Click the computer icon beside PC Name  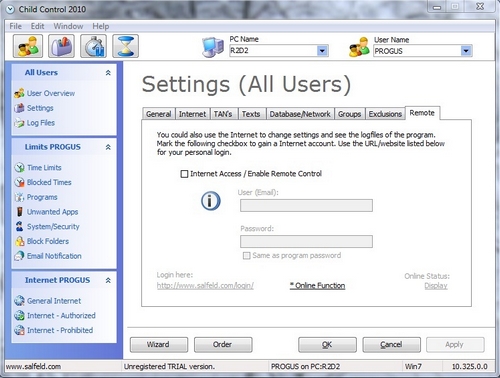213,47
